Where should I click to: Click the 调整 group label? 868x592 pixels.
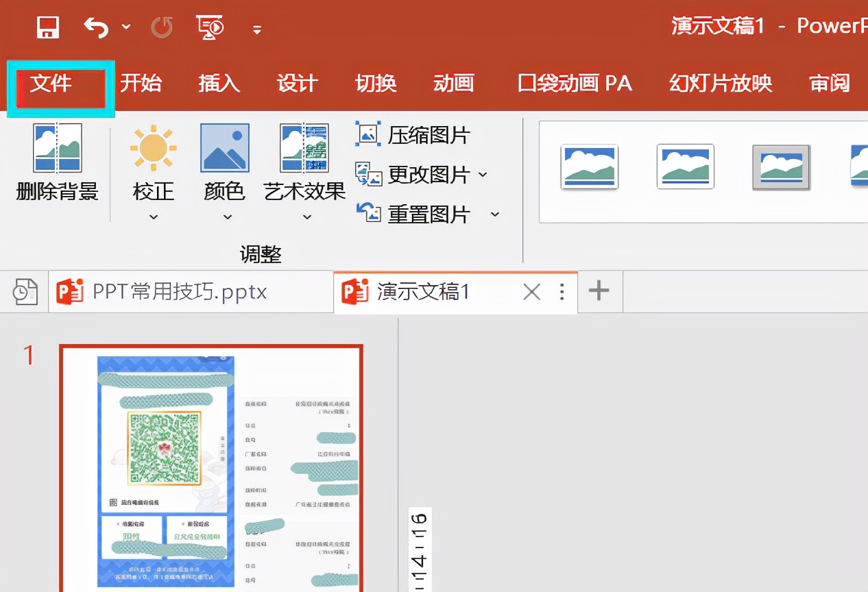(261, 255)
